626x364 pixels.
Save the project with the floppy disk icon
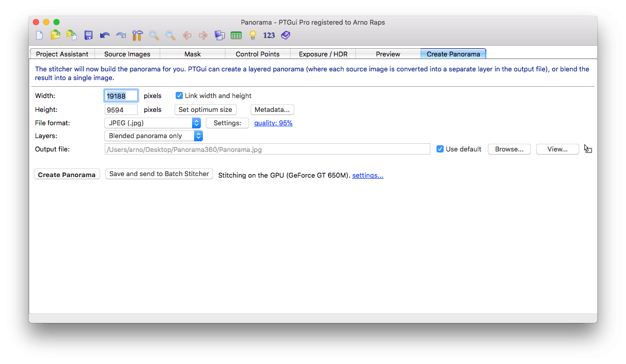[x=88, y=35]
